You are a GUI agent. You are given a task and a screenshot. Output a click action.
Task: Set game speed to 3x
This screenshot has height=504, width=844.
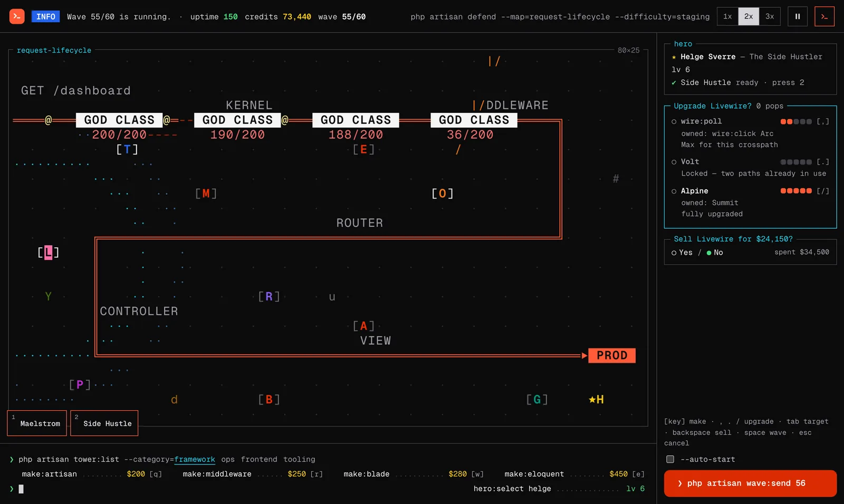pos(770,16)
